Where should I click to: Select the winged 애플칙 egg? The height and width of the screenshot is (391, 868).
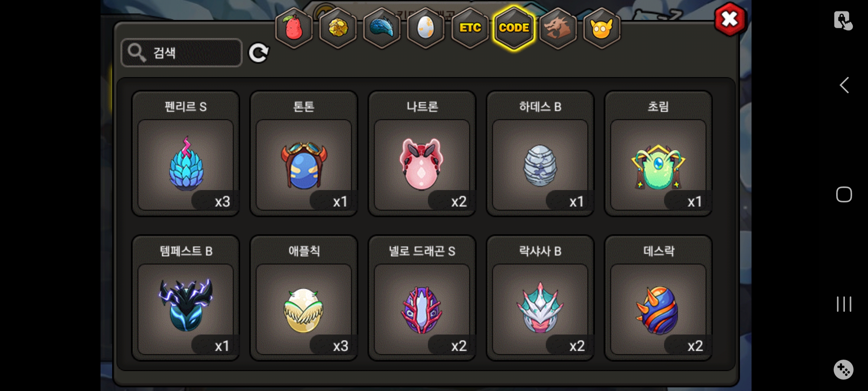click(304, 298)
